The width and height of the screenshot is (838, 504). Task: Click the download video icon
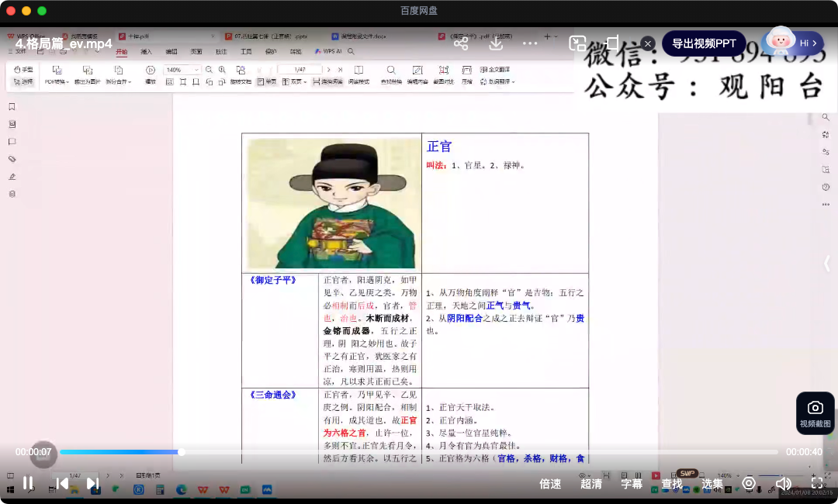pos(496,43)
